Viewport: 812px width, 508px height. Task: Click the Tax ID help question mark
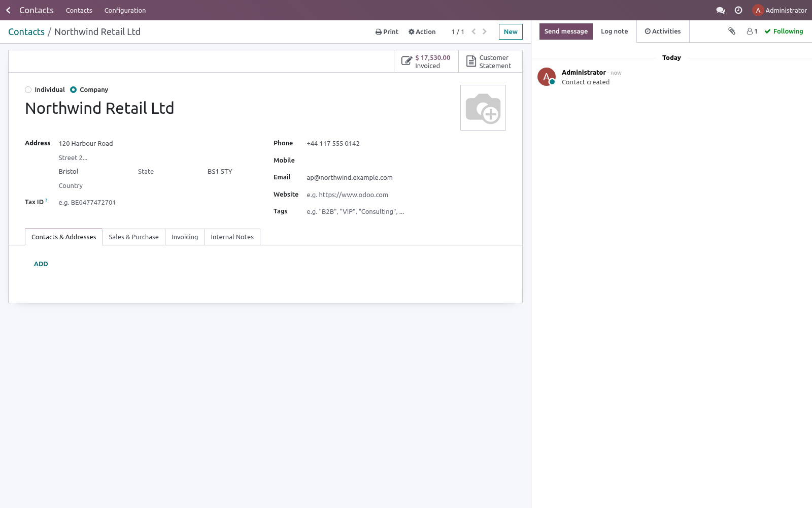(x=46, y=200)
